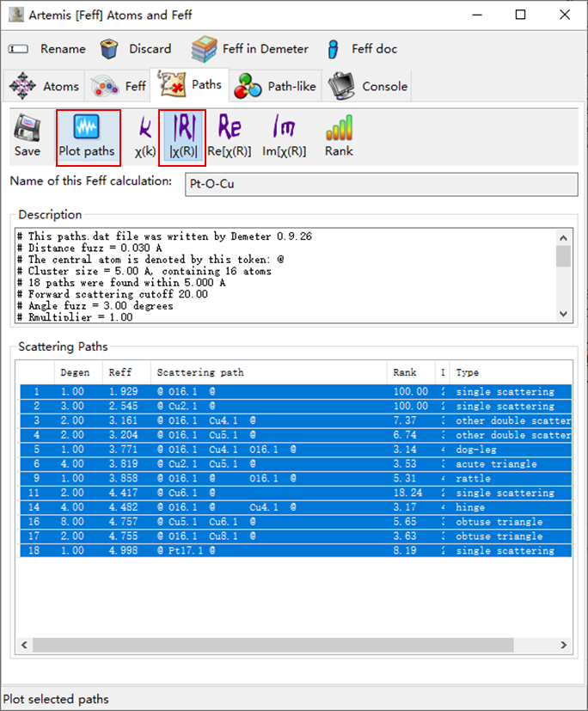Viewport: 588px width, 711px height.
Task: Save the paths with floppy icon
Action: tap(28, 136)
